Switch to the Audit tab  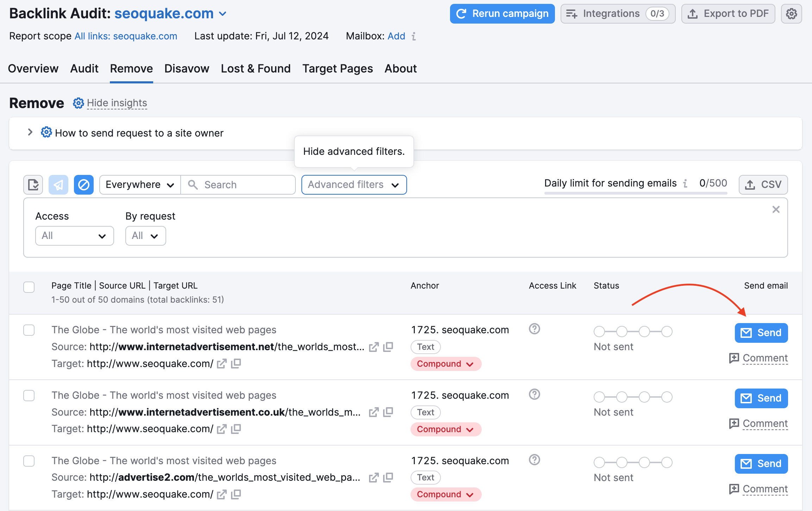(84, 69)
